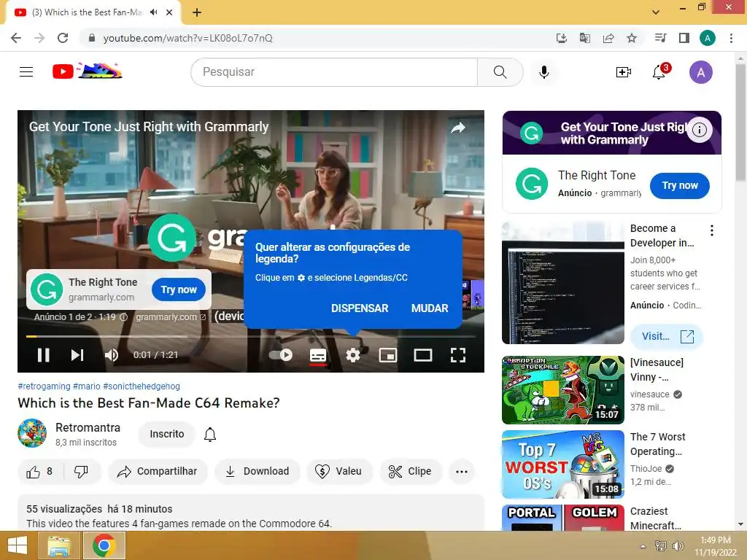Viewport: 747px width, 560px height.
Task: Create a Clipe with scissors button
Action: 411,472
